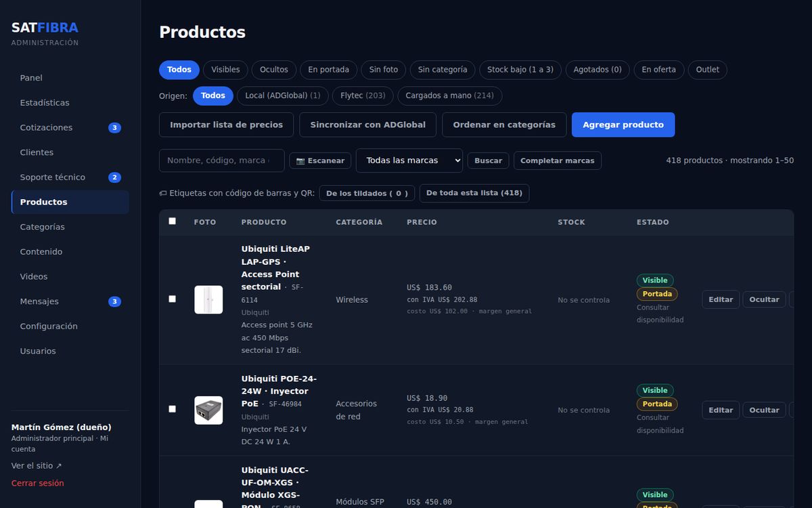Filter products Sin categoría

(x=443, y=70)
